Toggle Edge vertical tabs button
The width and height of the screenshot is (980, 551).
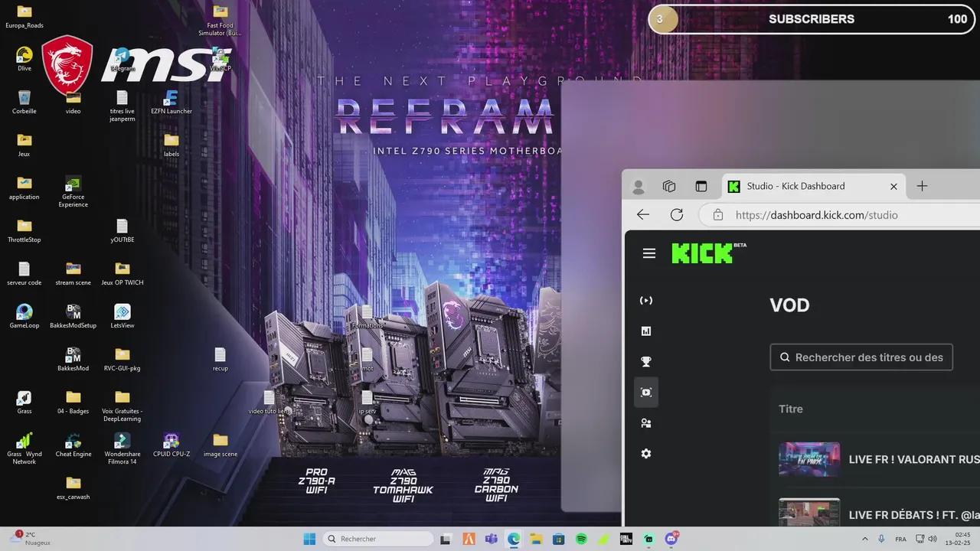point(701,186)
